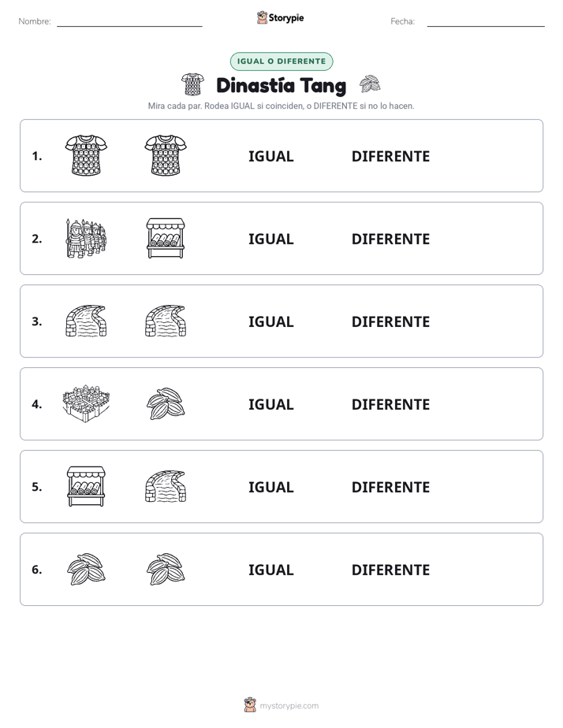Select IGUAL for row 1
The width and height of the screenshot is (563, 728).
270,157
